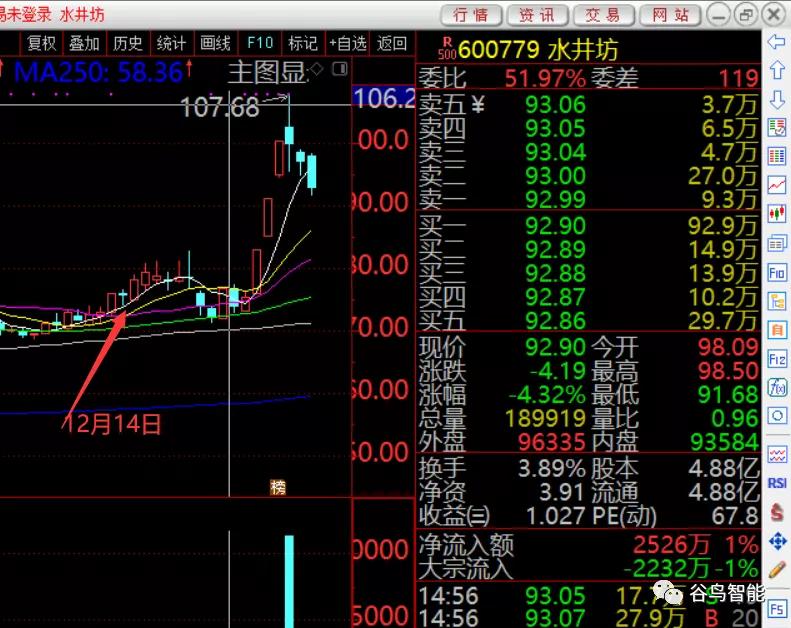
Task: Click the MA250: 58.36 indicator label
Action: click(98, 72)
